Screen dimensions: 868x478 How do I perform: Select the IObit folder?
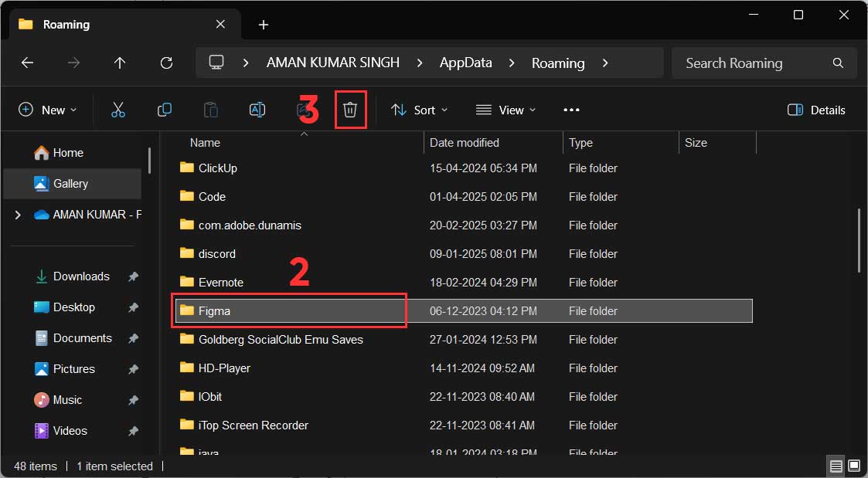point(464,397)
